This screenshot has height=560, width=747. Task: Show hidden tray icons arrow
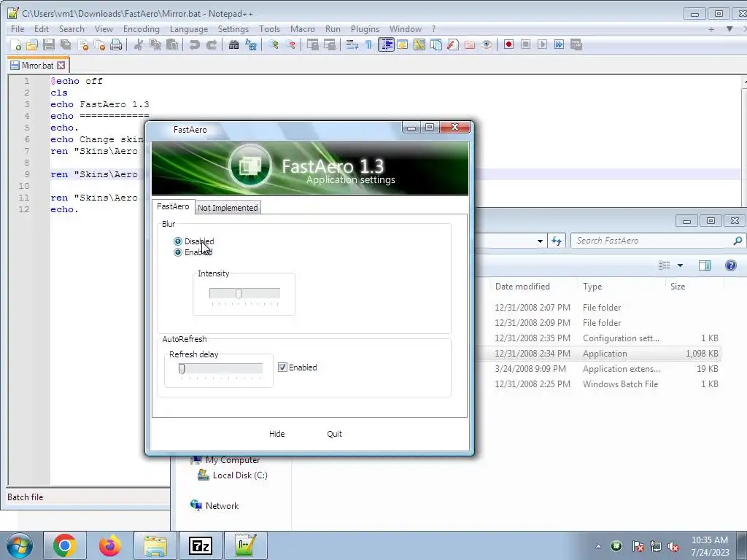tap(598, 546)
